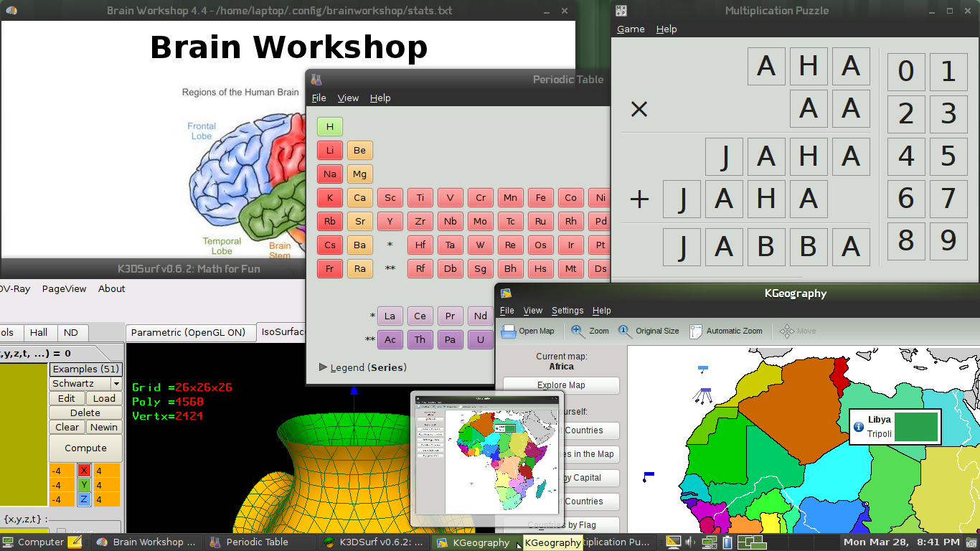Open the Hall tab in K3DSurf
The image size is (980, 551).
pos(39,332)
